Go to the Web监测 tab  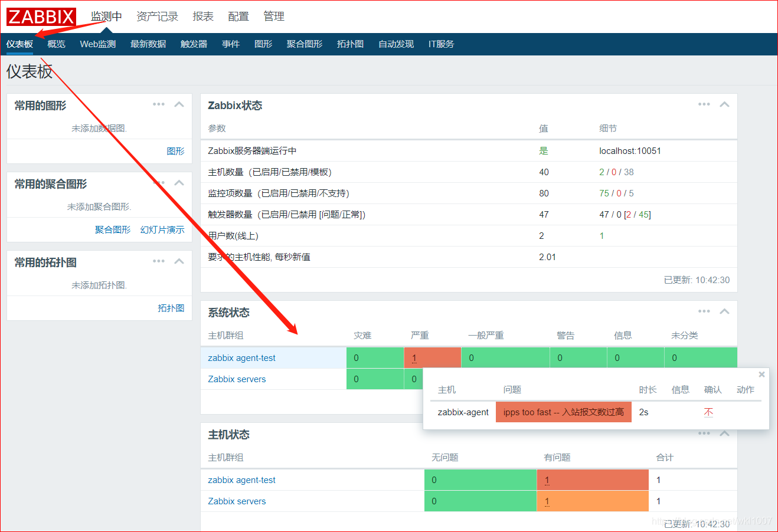point(98,44)
